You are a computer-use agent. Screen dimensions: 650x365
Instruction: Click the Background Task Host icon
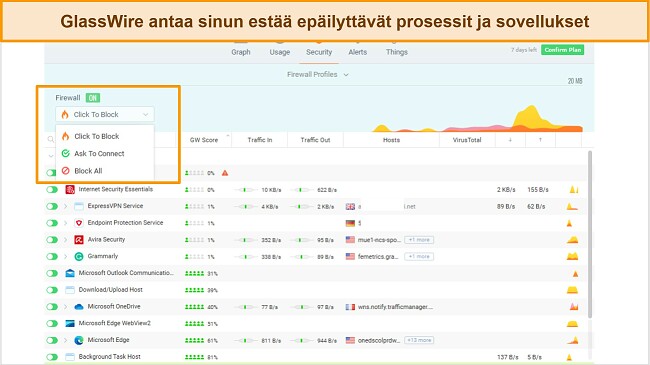coord(70,357)
